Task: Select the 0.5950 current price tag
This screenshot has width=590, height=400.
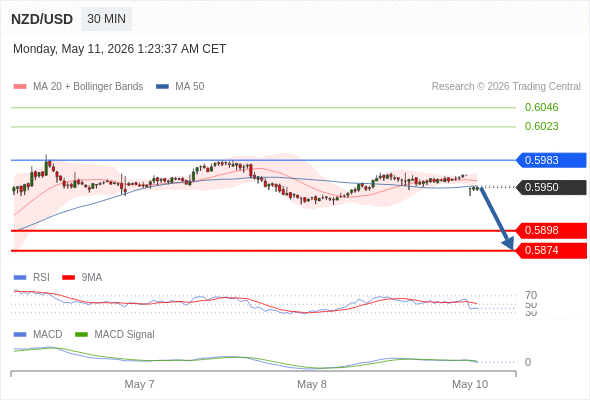Action: tap(551, 187)
